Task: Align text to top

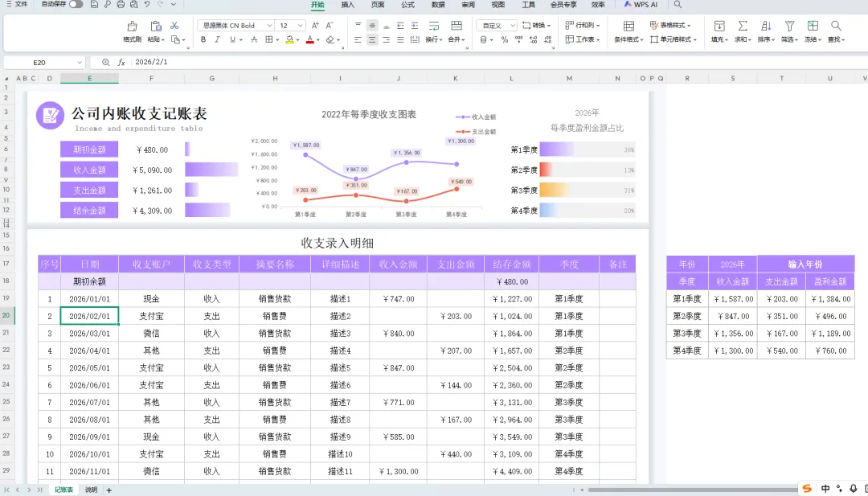Action: (358, 26)
